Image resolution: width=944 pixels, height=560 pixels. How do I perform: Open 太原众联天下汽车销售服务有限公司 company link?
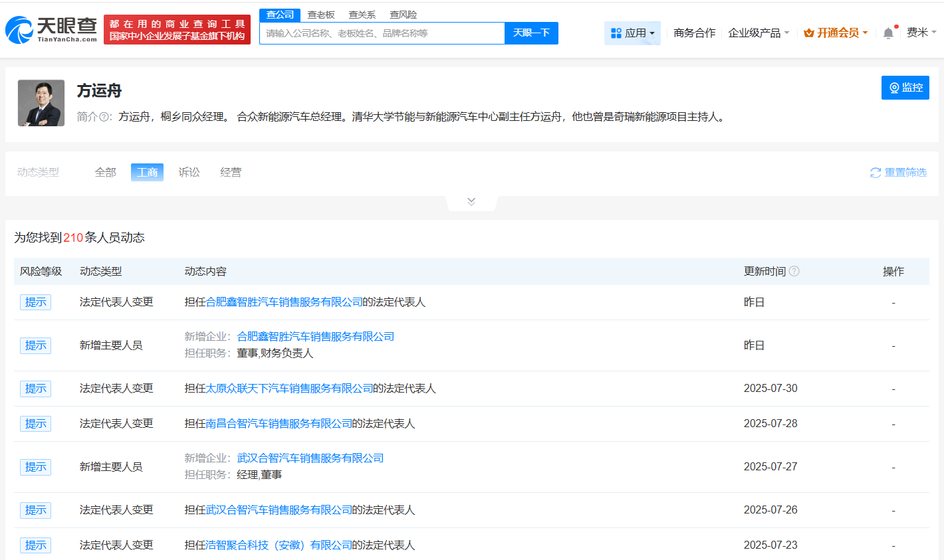pos(289,389)
